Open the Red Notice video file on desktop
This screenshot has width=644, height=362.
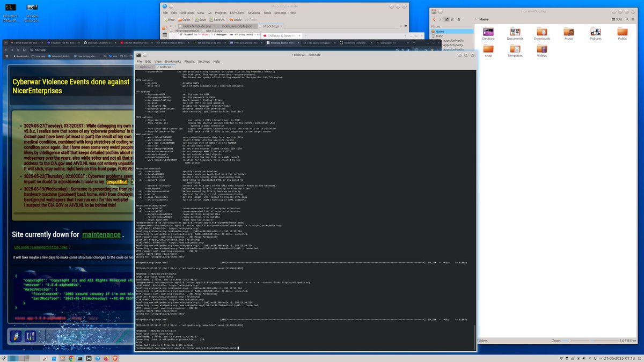tap(31, 13)
